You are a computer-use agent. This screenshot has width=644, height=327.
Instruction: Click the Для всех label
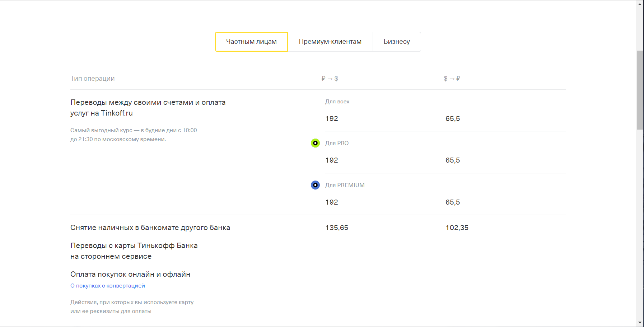[337, 102]
